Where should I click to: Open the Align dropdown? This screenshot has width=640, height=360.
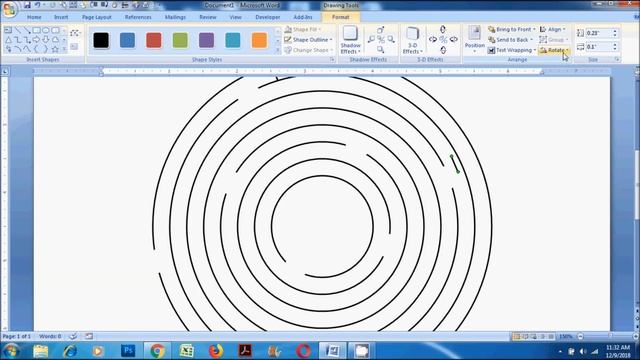click(x=553, y=29)
